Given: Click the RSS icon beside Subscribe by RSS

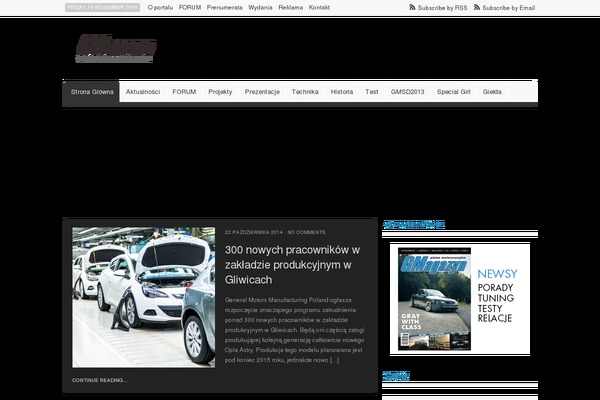Looking at the screenshot, I should tap(412, 7).
